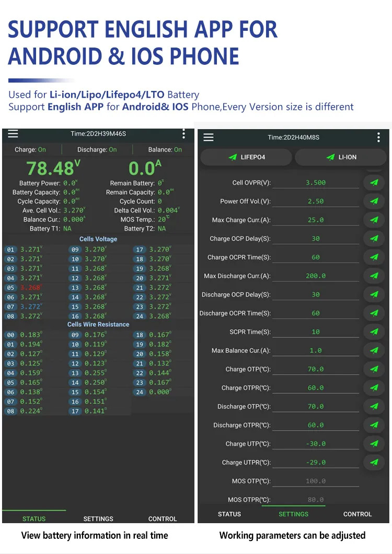Open hamburger menu on status screen
Screen dimensions: 392x554
(13, 134)
